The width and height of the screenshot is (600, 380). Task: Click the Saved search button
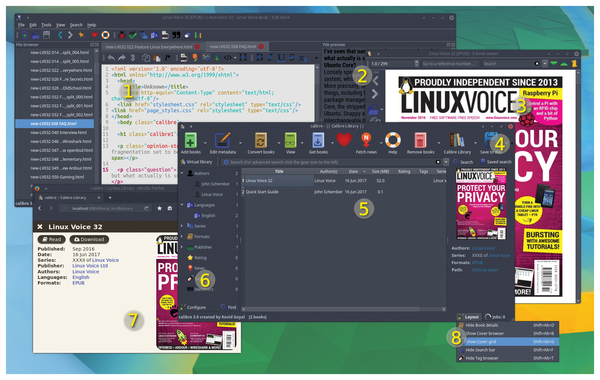496,162
